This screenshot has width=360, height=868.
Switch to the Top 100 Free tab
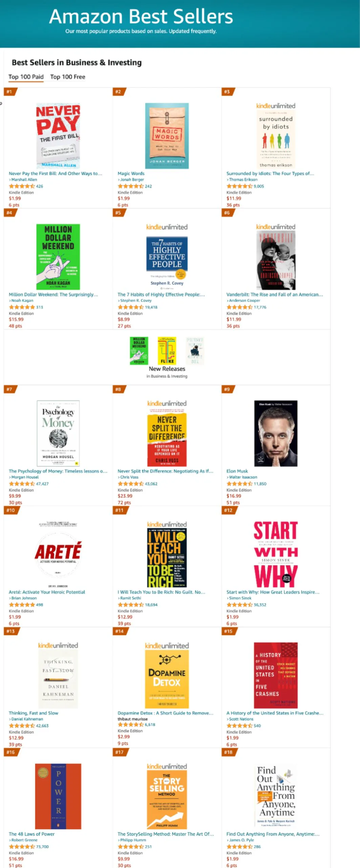[68, 77]
